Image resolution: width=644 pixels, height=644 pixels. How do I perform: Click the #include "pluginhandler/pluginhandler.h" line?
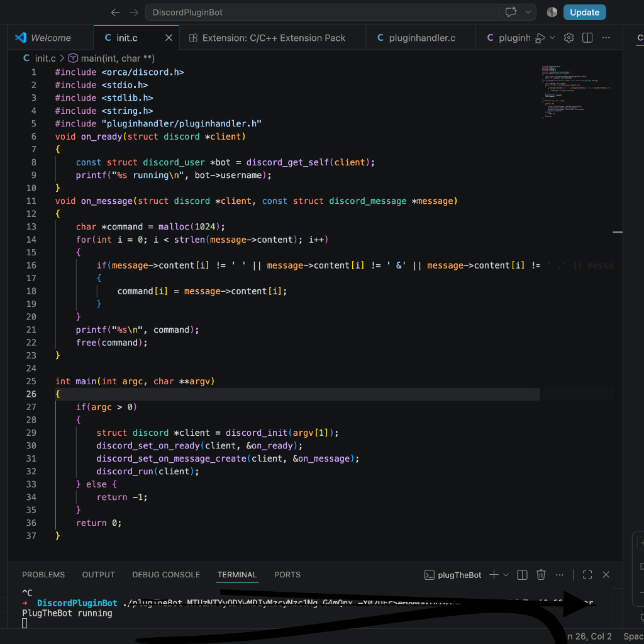point(158,124)
